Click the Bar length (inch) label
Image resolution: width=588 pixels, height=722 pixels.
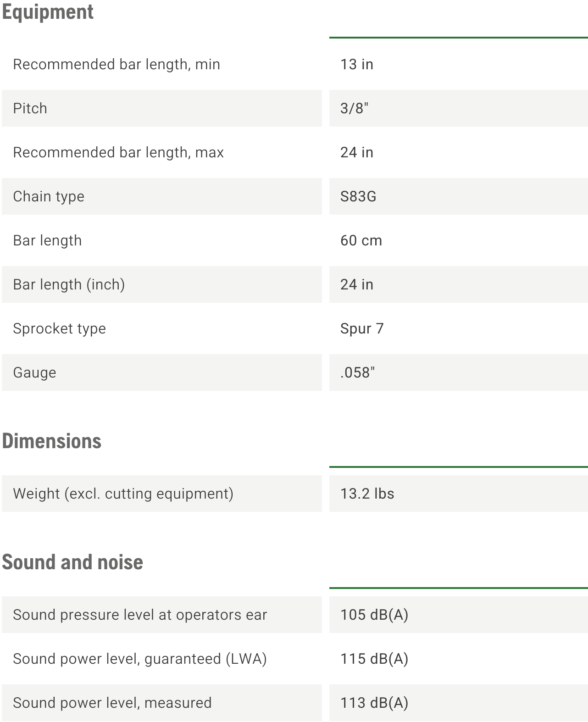pos(69,284)
